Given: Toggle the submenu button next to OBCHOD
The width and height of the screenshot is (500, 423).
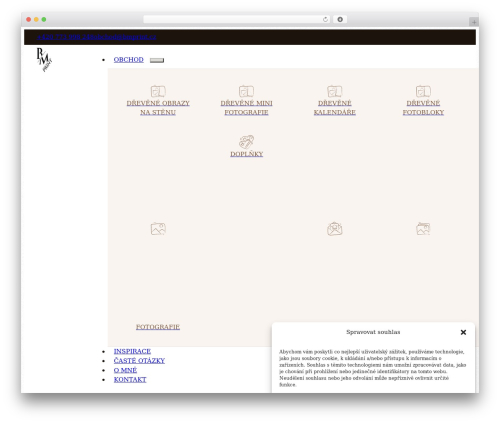Looking at the screenshot, I should [x=157, y=60].
